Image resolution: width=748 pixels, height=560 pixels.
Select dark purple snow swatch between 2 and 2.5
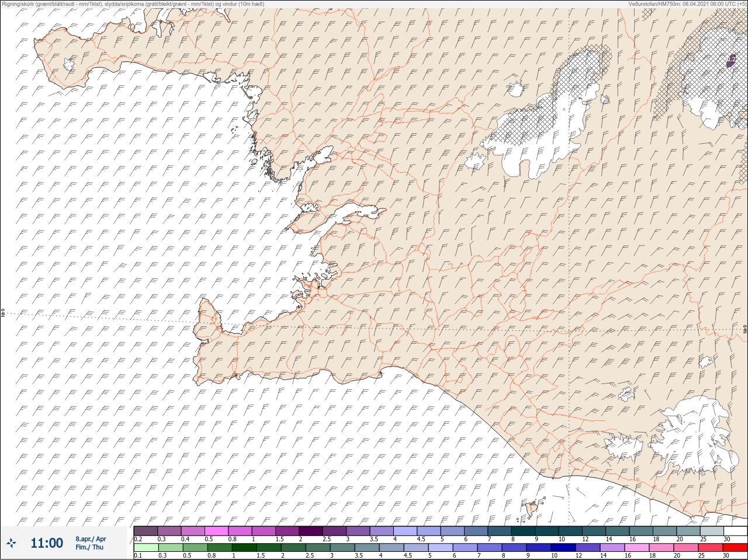pyautogui.click(x=311, y=531)
